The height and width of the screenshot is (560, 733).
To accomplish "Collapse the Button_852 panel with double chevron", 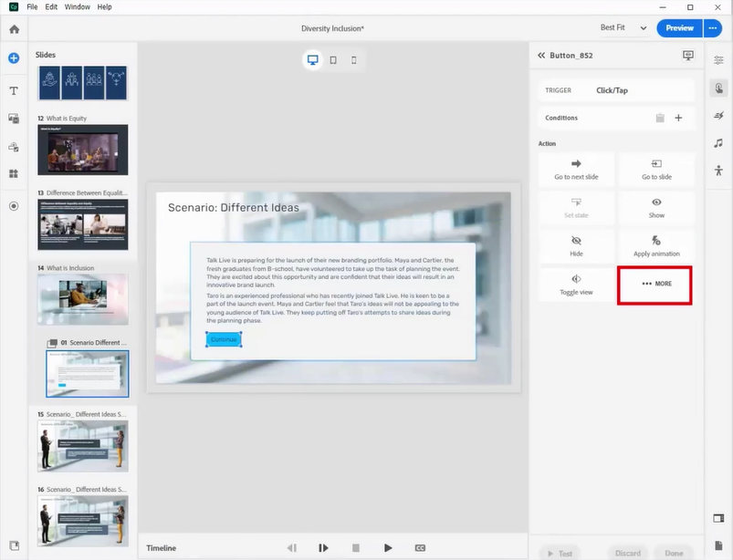I will click(x=541, y=55).
